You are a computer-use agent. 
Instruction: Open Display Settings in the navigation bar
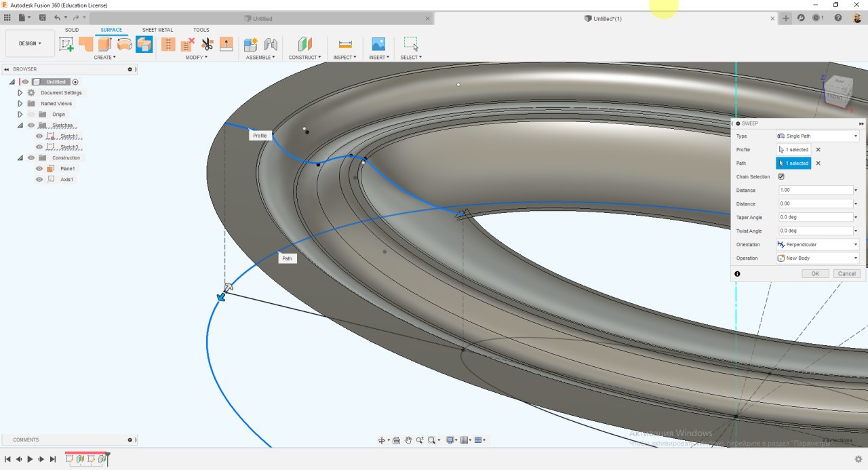tap(451, 440)
